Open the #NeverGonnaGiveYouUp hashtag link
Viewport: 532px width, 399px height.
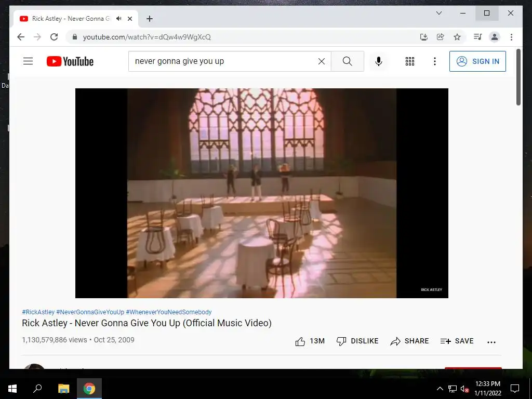point(90,312)
